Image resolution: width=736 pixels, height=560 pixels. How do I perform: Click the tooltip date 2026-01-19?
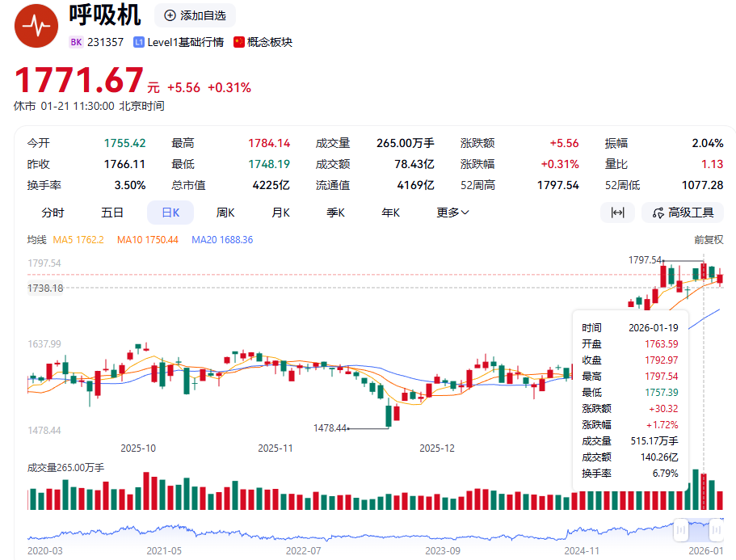654,327
